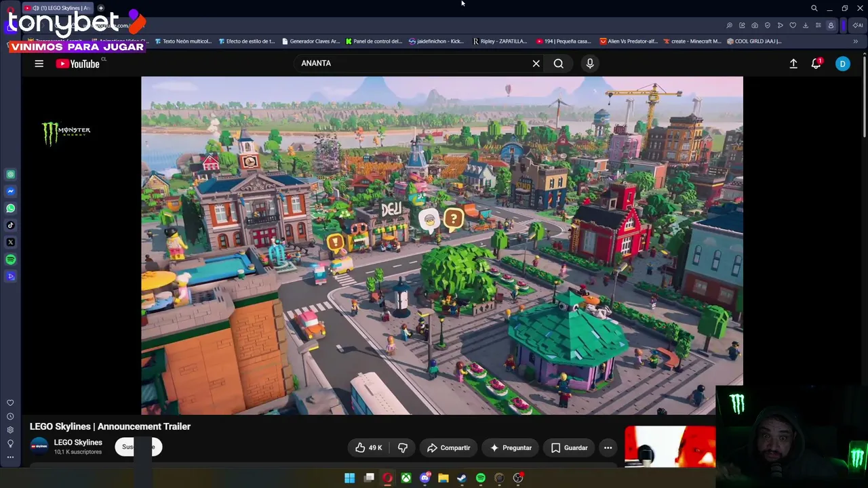Click on the video player frame
Viewport: 868px width, 488px height.
point(442,245)
